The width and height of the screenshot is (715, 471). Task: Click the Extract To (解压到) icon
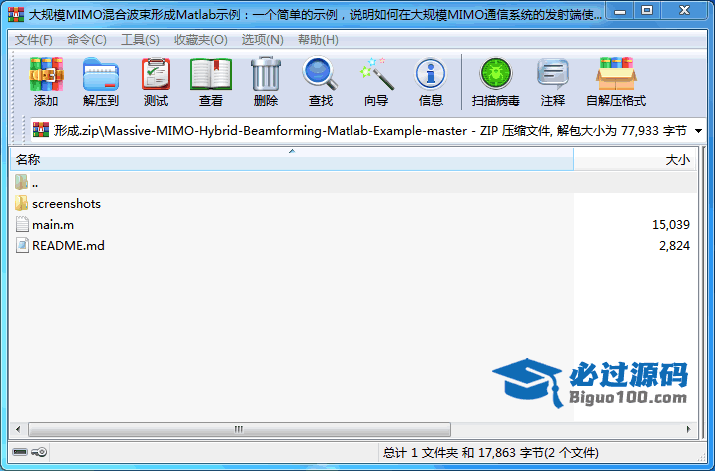click(x=101, y=74)
